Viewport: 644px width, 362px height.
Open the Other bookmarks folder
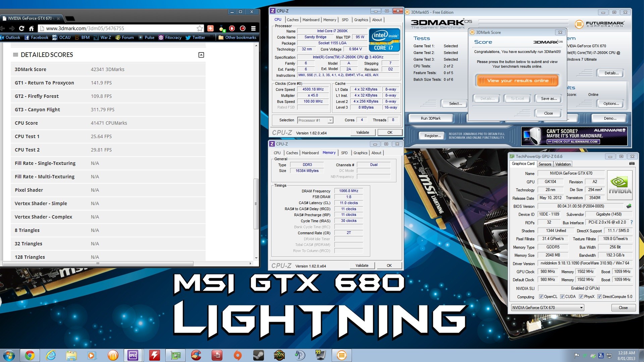[237, 38]
